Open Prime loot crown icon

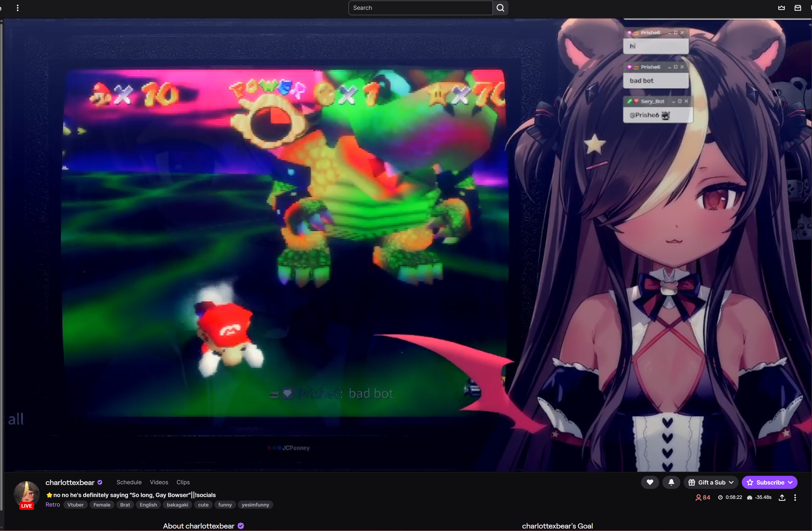[781, 8]
